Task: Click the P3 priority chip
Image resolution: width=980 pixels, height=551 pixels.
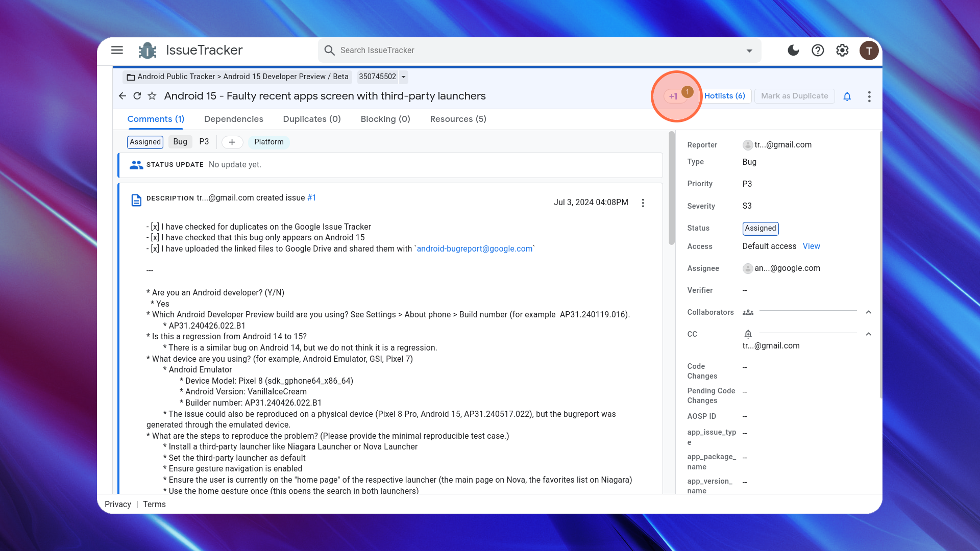Action: pos(204,142)
